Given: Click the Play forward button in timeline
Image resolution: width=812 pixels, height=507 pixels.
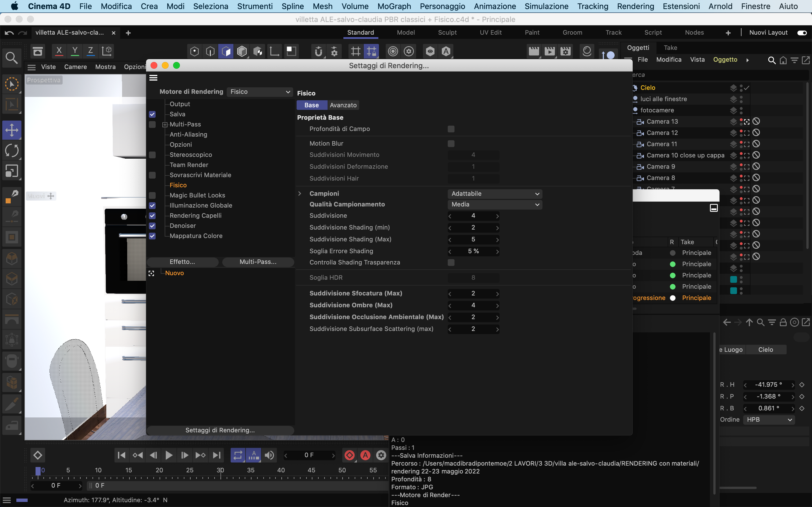Looking at the screenshot, I should coord(169,455).
